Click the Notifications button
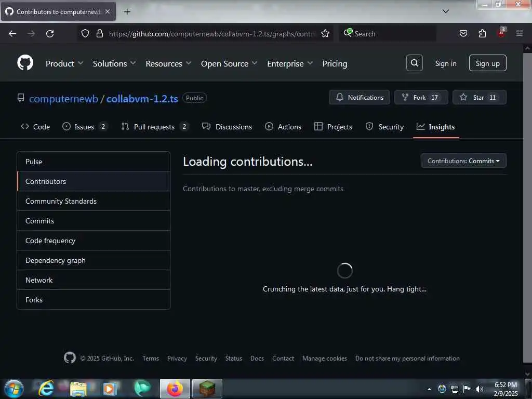 (360, 97)
